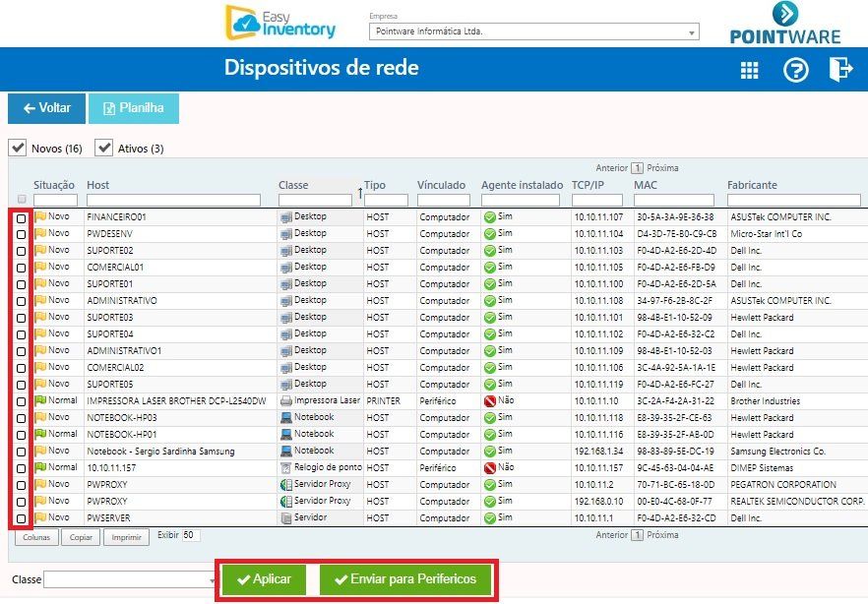The image size is (868, 604).
Task: Click yellow flag icon for ADMINISTRATIVO row
Action: [40, 300]
